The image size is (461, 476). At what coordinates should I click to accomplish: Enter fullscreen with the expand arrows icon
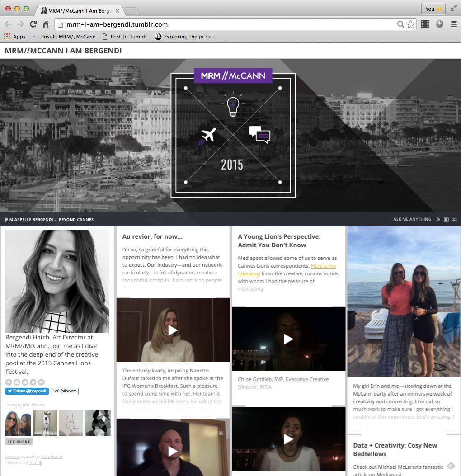[454, 8]
